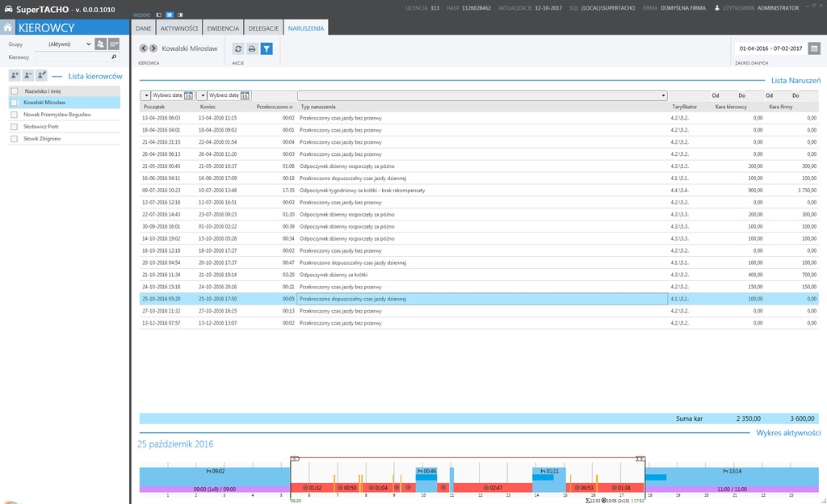Tick the select-all drivers checkbox
This screenshot has width=827, height=504.
(x=15, y=91)
